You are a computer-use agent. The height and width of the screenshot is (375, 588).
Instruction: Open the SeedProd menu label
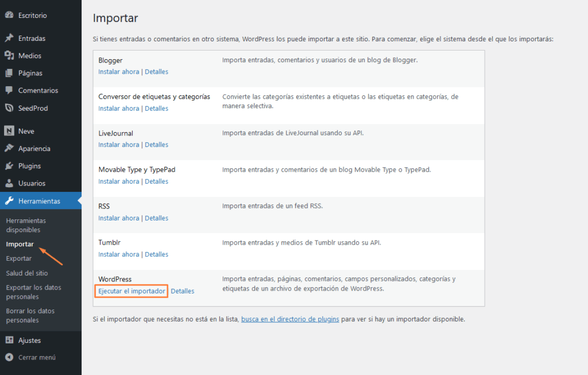(x=33, y=108)
